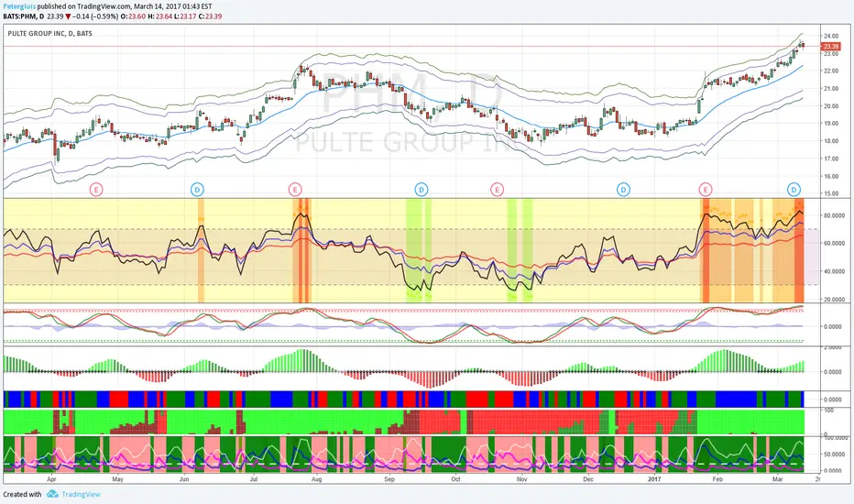Open the Petergluis author link
Screen dimensions: 854x504
[x=19, y=6]
